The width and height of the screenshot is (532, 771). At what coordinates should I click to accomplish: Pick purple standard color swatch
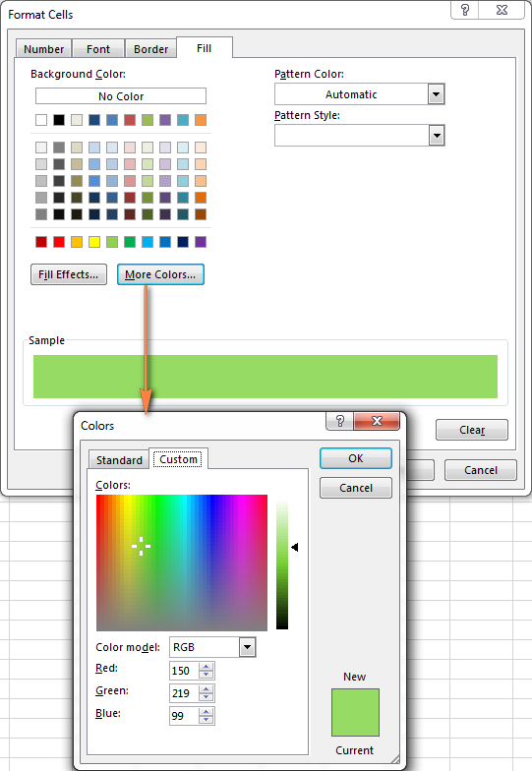coord(201,242)
